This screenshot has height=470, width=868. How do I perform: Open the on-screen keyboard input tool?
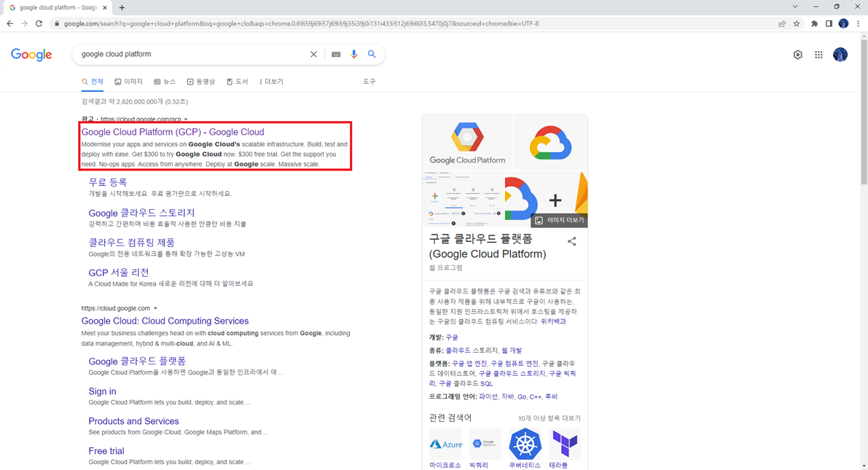click(x=336, y=54)
